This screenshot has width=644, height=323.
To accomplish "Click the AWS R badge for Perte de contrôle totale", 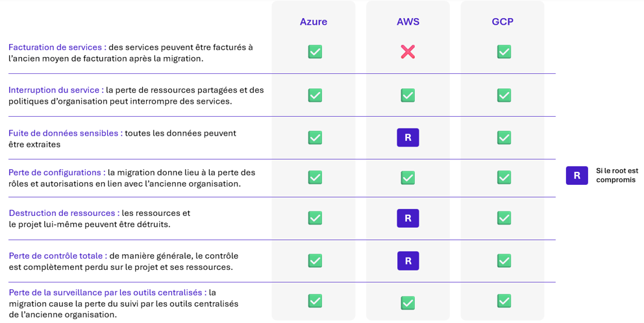I will [x=408, y=261].
